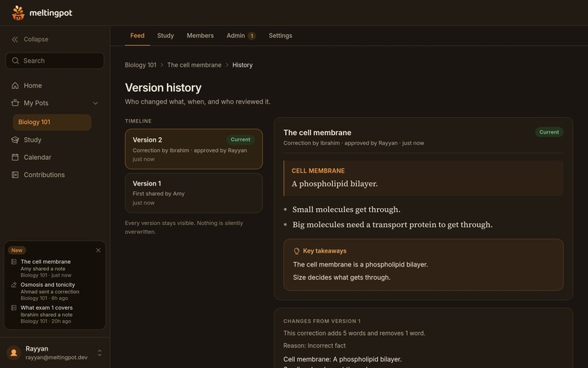
Task: Open What exam 1 covers notification
Action: point(56,314)
